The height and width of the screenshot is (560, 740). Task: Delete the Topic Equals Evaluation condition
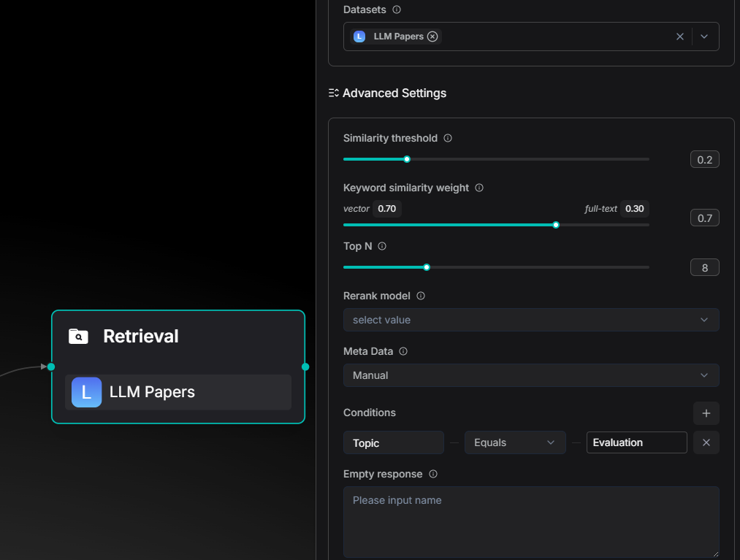tap(706, 442)
